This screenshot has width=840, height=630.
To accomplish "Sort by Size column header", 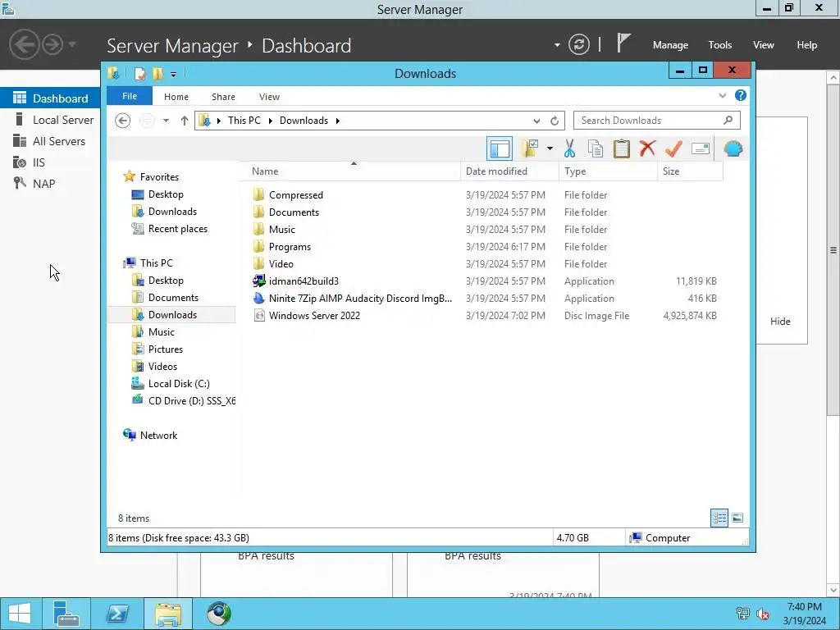I will click(690, 171).
